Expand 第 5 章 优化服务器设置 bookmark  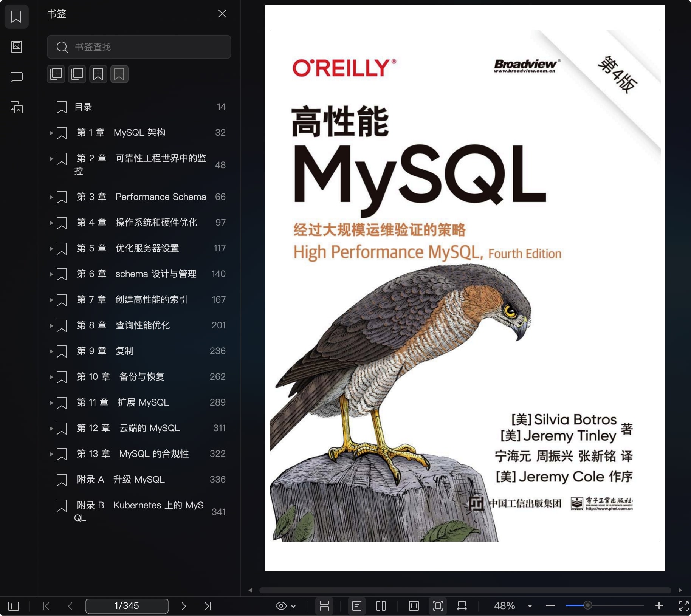point(51,248)
